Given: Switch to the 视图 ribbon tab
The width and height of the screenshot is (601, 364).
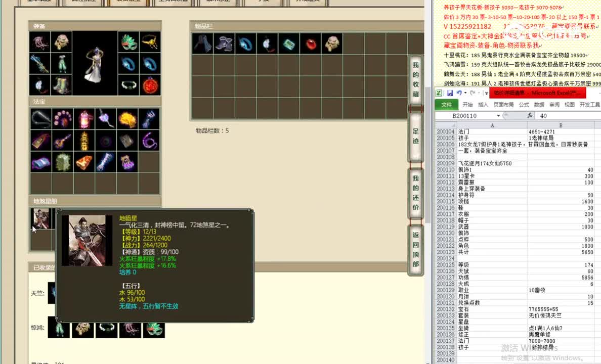Looking at the screenshot, I should click(x=570, y=105).
